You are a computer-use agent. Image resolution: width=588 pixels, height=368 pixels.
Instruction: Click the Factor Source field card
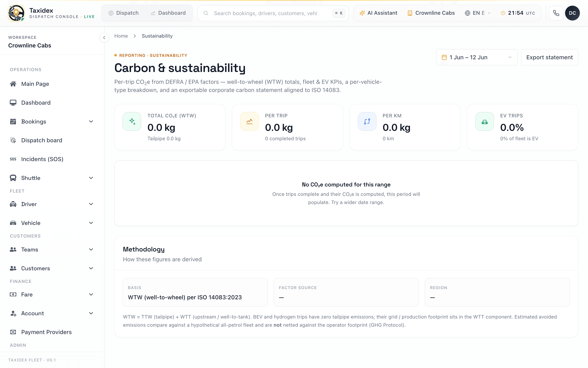(346, 292)
